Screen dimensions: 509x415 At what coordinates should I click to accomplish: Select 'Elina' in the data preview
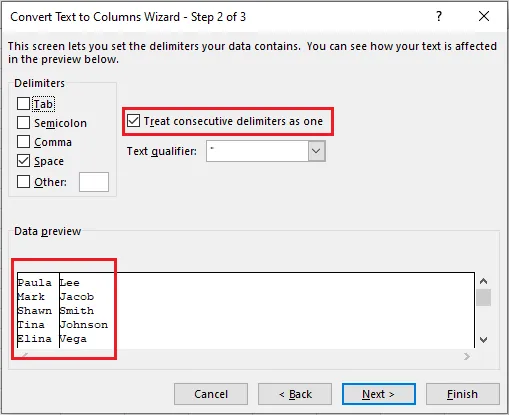point(35,339)
